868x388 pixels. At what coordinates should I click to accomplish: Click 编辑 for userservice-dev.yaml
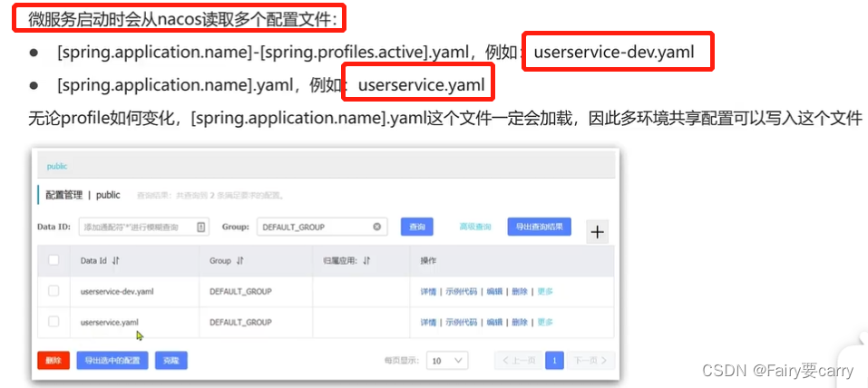494,291
